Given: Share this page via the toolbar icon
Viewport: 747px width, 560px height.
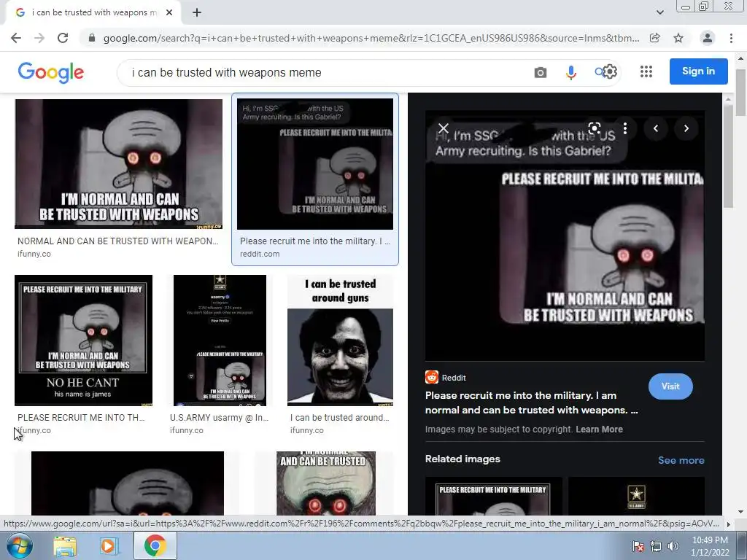Looking at the screenshot, I should [655, 38].
